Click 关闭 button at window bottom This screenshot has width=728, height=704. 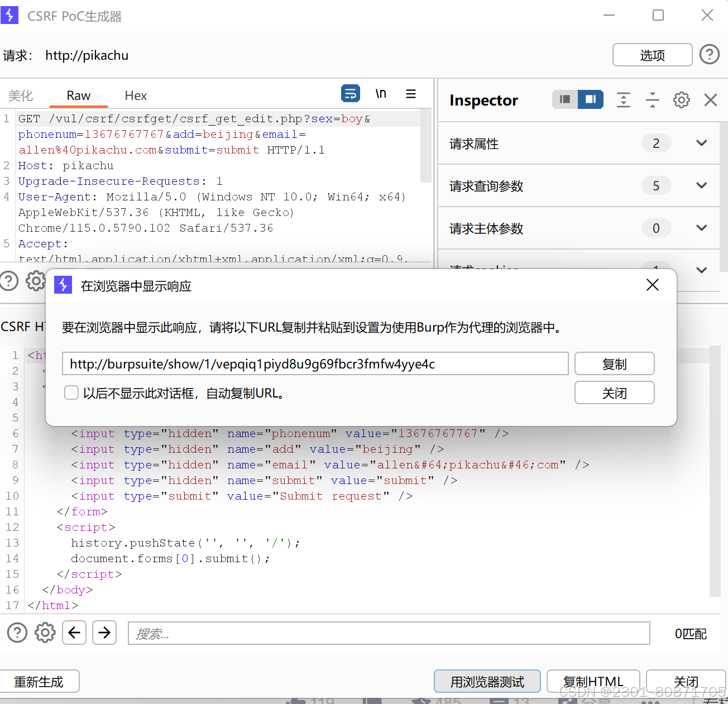pos(686,682)
